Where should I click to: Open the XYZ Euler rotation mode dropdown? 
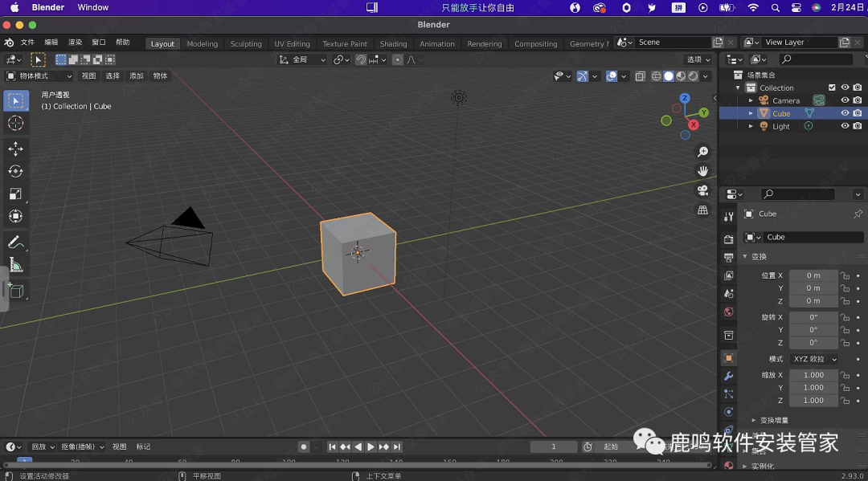coord(813,359)
